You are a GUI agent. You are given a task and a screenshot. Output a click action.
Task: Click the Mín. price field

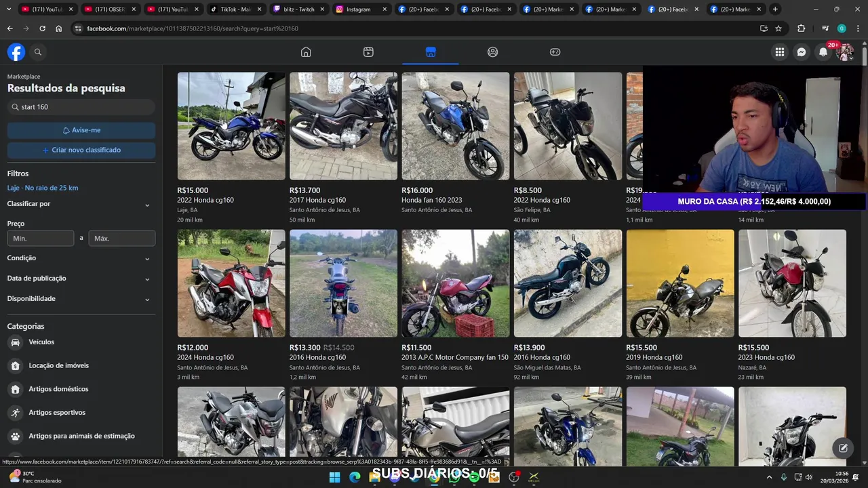(x=41, y=239)
